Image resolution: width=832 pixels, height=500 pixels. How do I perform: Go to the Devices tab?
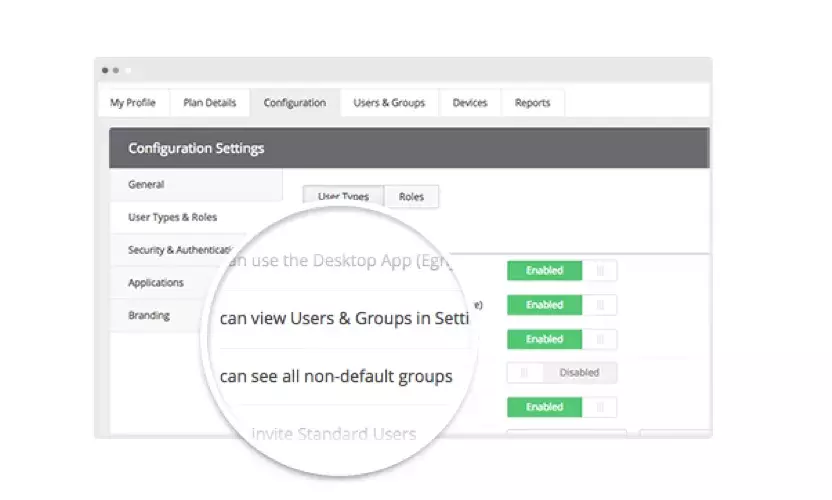470,102
